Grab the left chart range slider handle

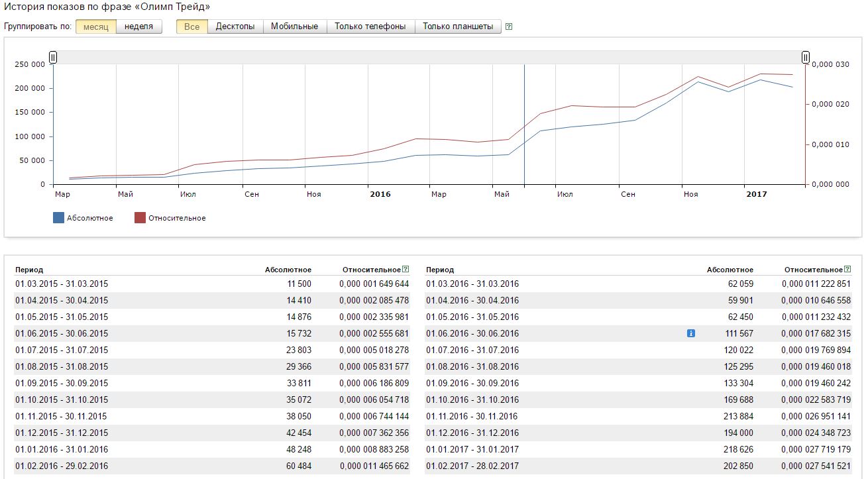tap(53, 58)
